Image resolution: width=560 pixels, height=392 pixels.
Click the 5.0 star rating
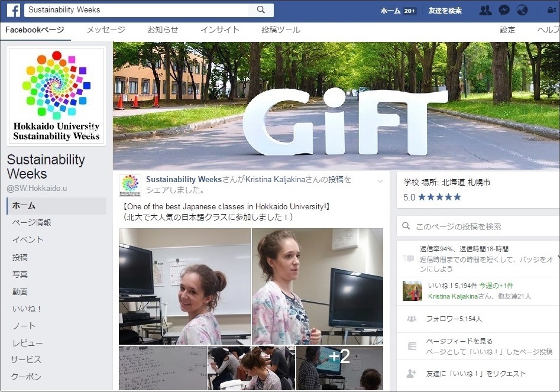(x=432, y=197)
